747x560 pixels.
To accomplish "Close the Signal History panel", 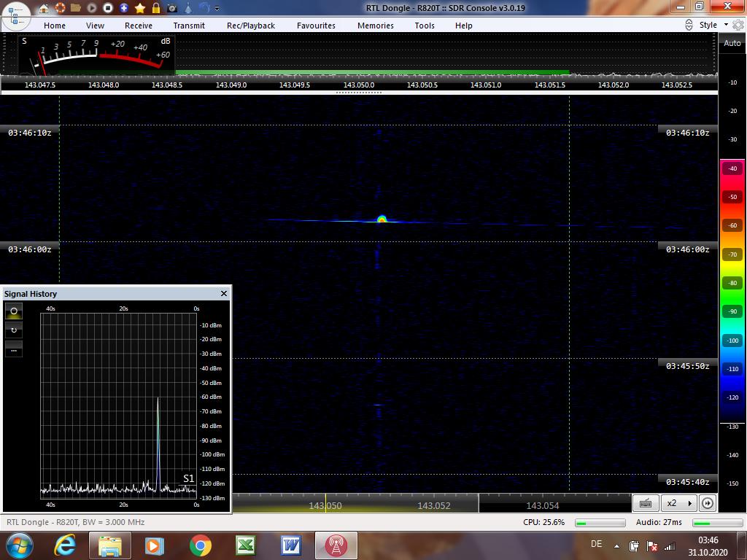I will click(x=224, y=293).
